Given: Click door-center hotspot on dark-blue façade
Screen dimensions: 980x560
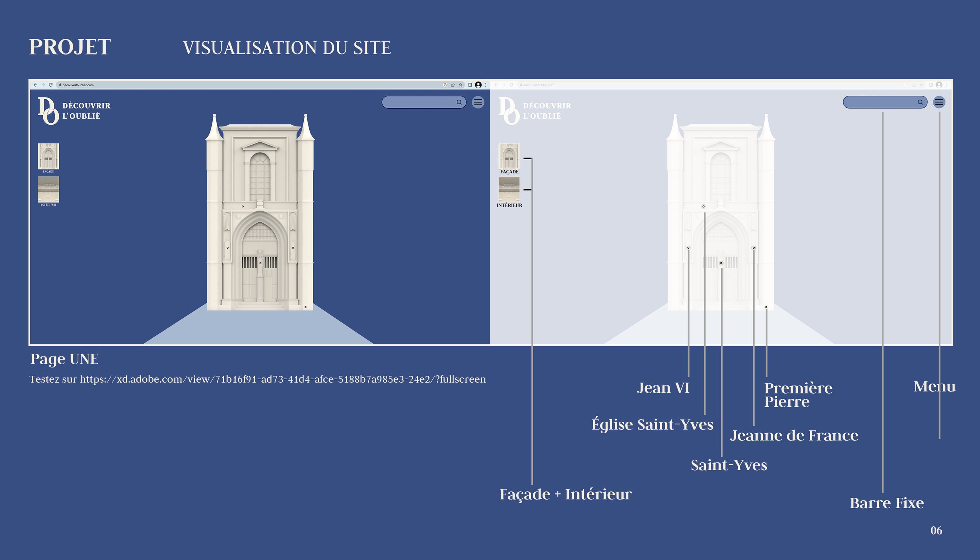Looking at the screenshot, I should pyautogui.click(x=260, y=263).
